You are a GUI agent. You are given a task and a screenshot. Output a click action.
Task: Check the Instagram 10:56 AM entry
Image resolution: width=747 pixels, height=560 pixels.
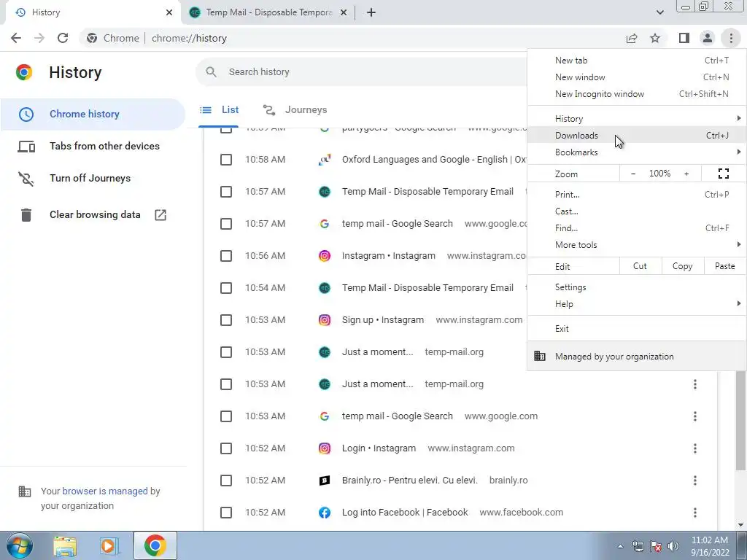tap(226, 256)
